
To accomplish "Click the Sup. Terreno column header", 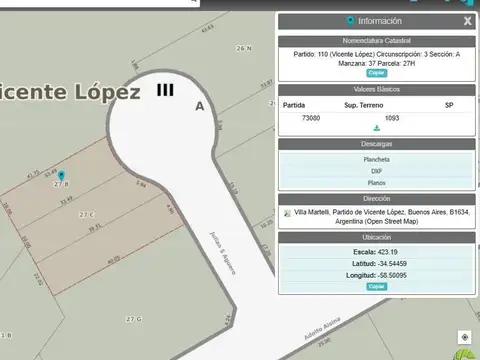I will (x=364, y=105).
